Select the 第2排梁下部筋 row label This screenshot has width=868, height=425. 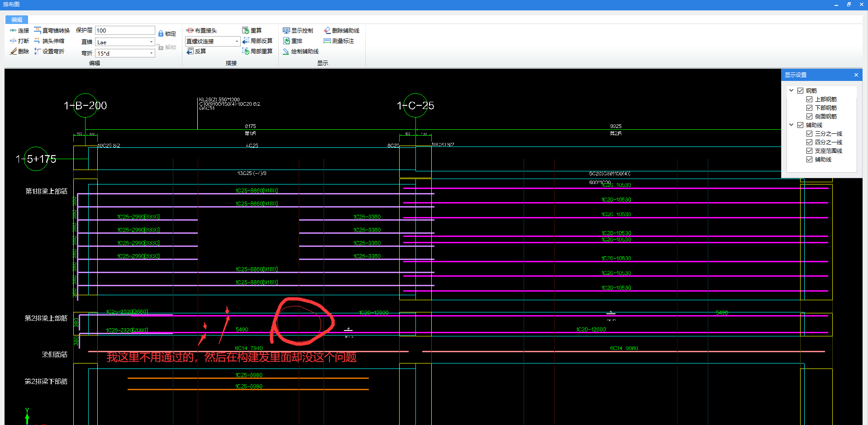[46, 382]
